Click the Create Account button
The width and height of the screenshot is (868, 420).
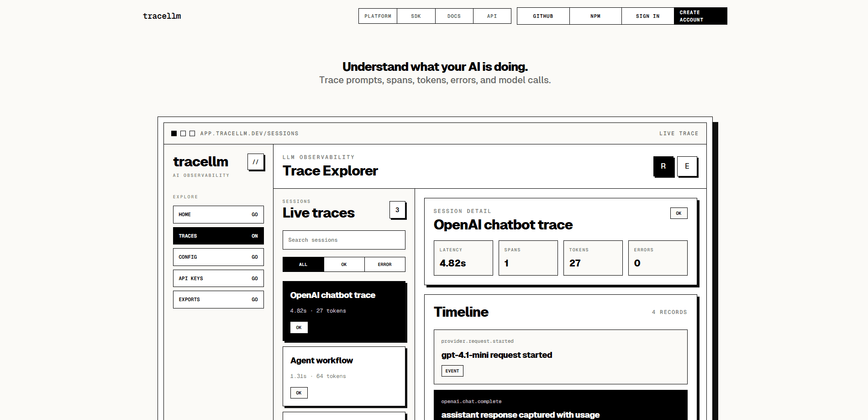[x=700, y=16]
